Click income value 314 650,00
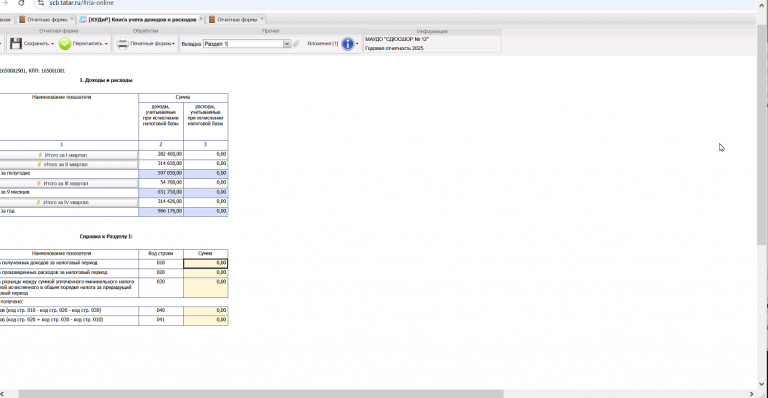Viewport: 768px width, 398px height. [x=169, y=164]
